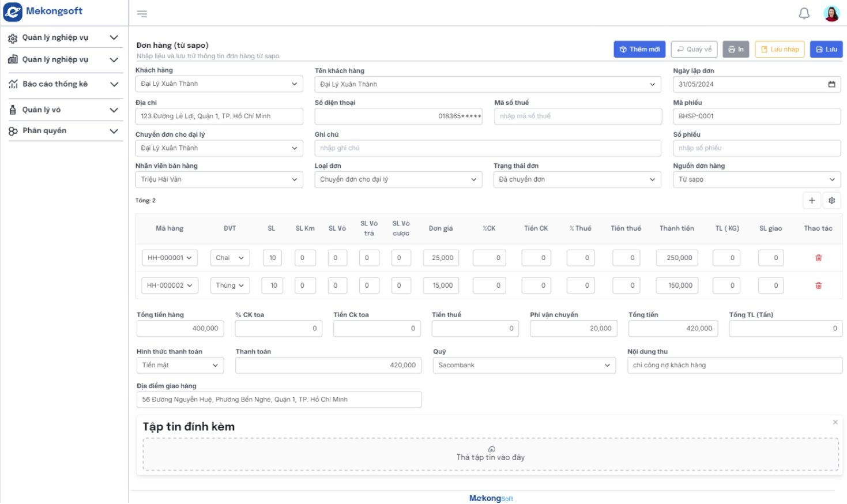Click the Lưu save button
The height and width of the screenshot is (504, 847).
[x=826, y=49]
